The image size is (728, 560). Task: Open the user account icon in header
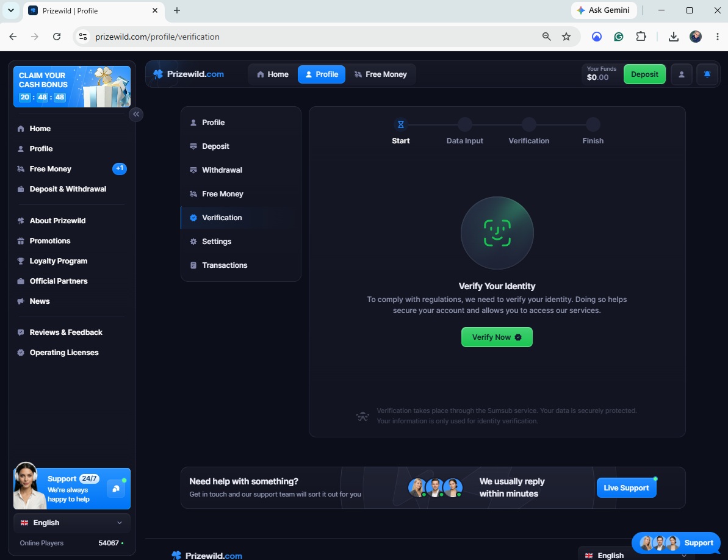pyautogui.click(x=681, y=74)
